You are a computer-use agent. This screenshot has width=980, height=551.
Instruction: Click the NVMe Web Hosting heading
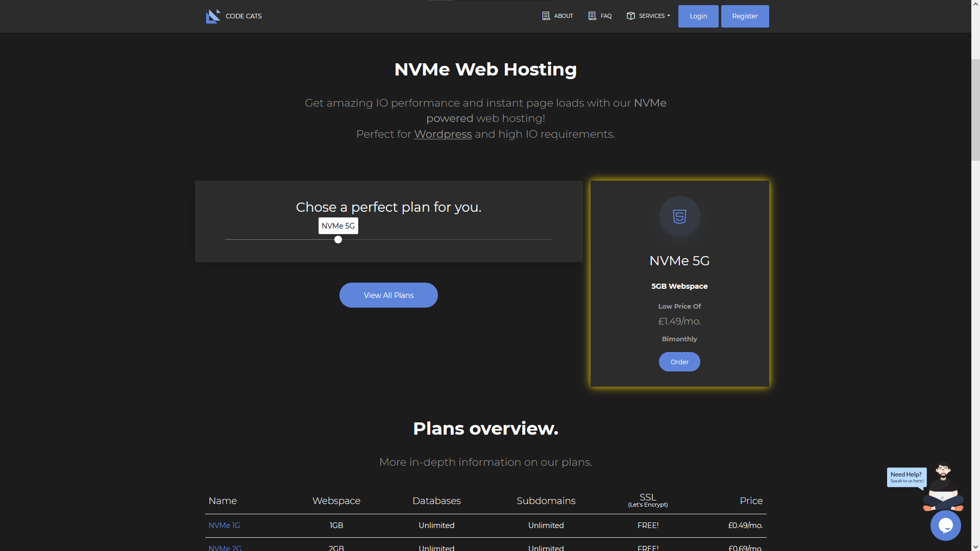[x=485, y=69]
